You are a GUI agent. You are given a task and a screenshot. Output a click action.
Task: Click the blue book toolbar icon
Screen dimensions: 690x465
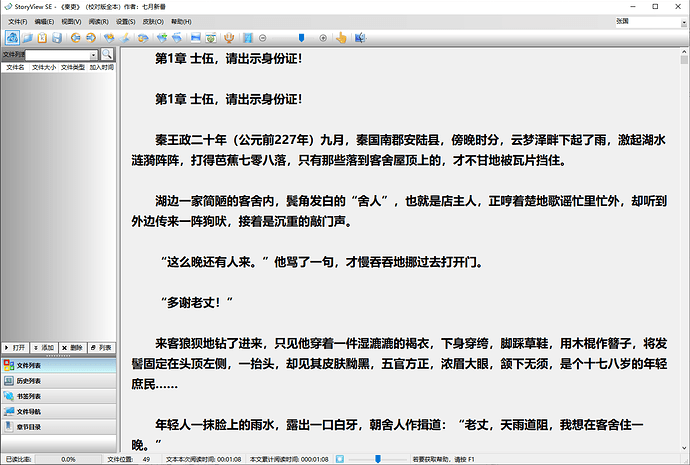coord(248,38)
